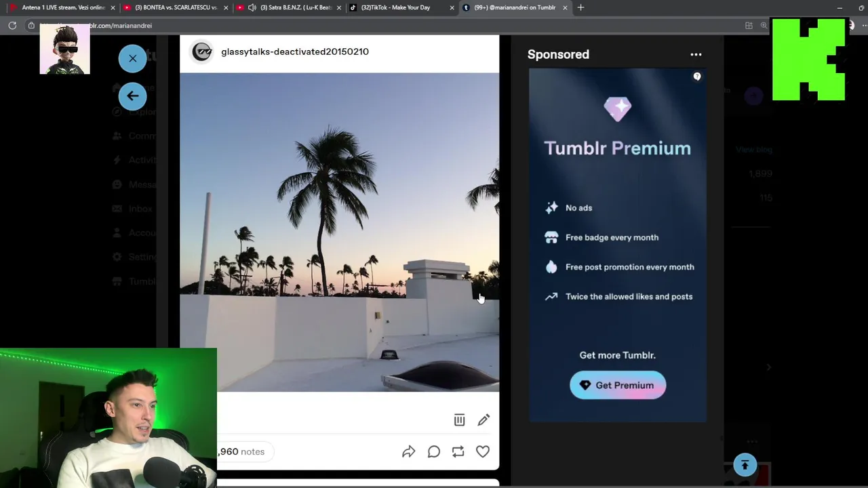
Task: Click the trending arrow icon
Action: coord(551,296)
